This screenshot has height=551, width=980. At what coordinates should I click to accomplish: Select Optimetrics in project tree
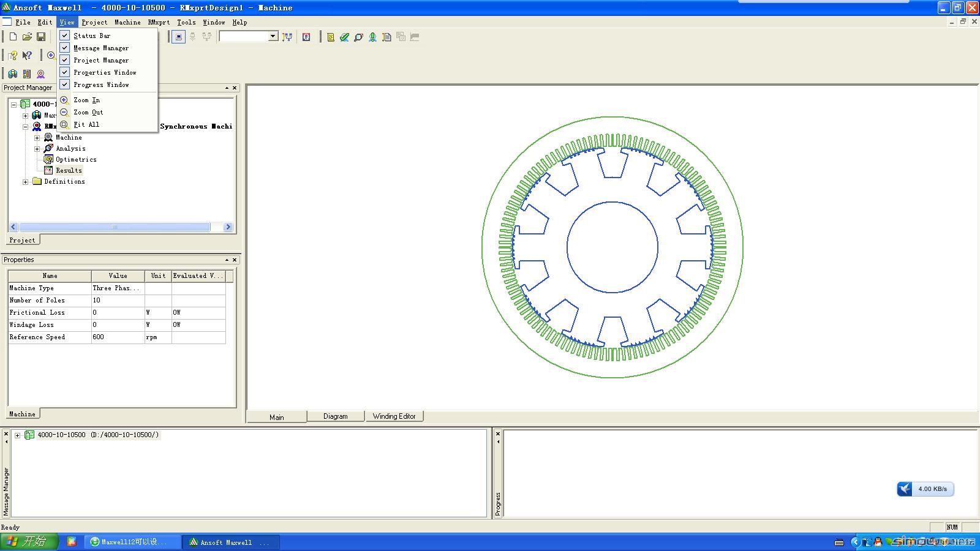pos(76,159)
